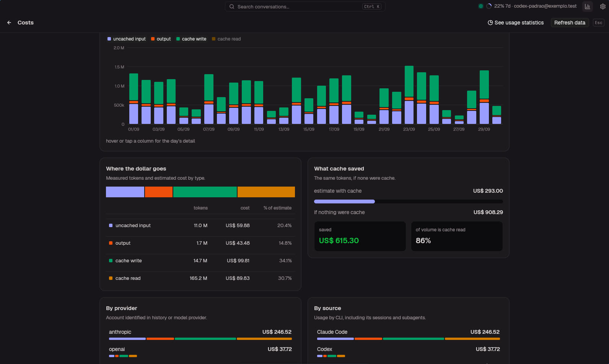Click the Ctrl K shortcut badge
609x364 pixels.
[372, 6]
